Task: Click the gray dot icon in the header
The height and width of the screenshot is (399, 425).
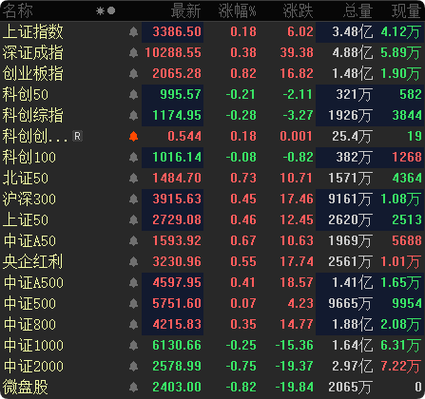Action: (x=111, y=11)
